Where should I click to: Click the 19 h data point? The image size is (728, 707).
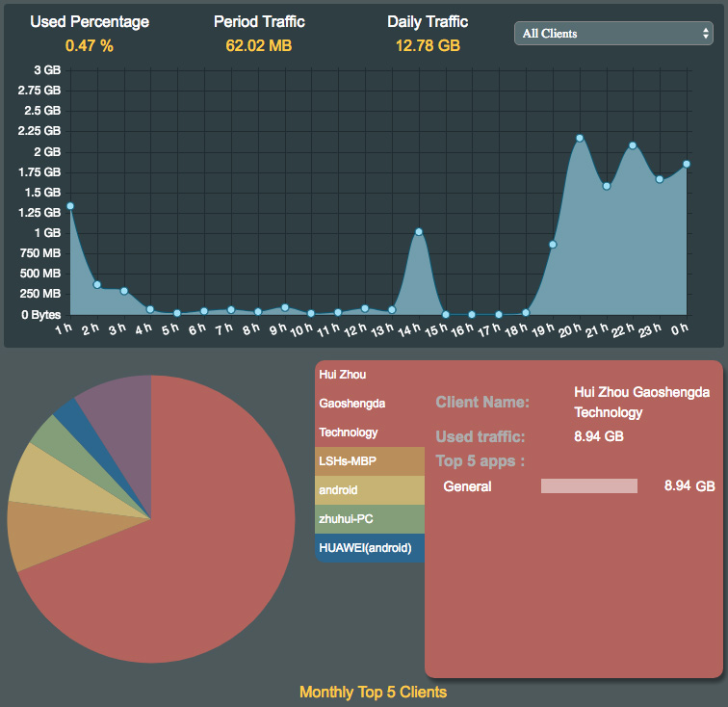click(553, 245)
